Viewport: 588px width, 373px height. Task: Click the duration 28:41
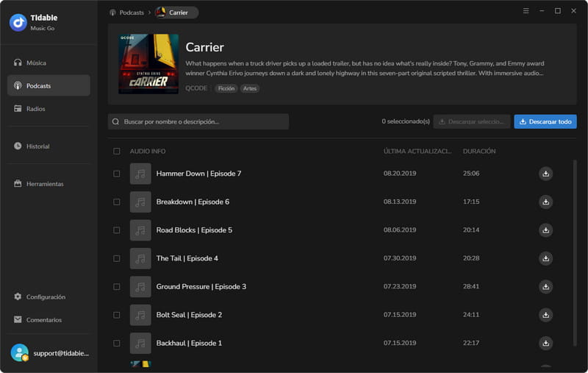(x=471, y=286)
